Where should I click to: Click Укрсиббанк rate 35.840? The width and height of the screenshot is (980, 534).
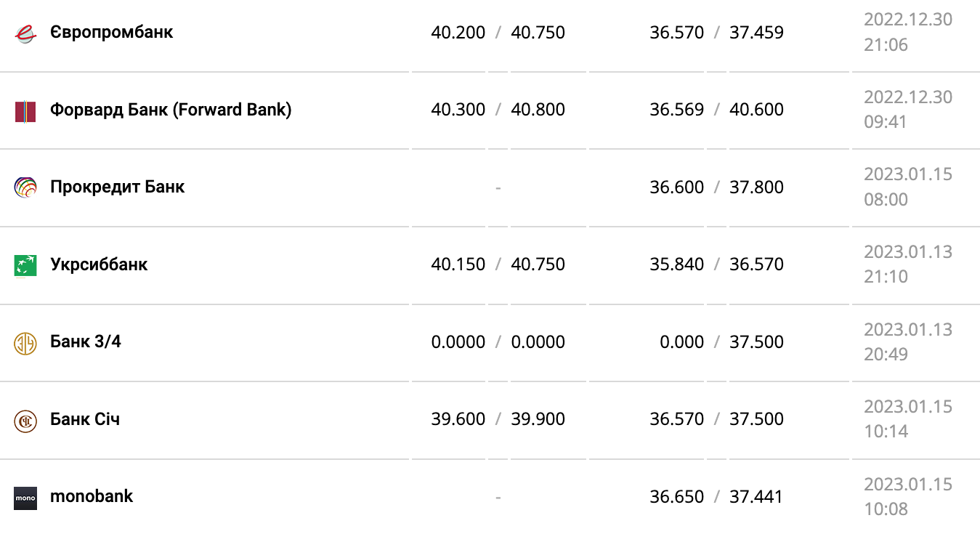point(676,264)
